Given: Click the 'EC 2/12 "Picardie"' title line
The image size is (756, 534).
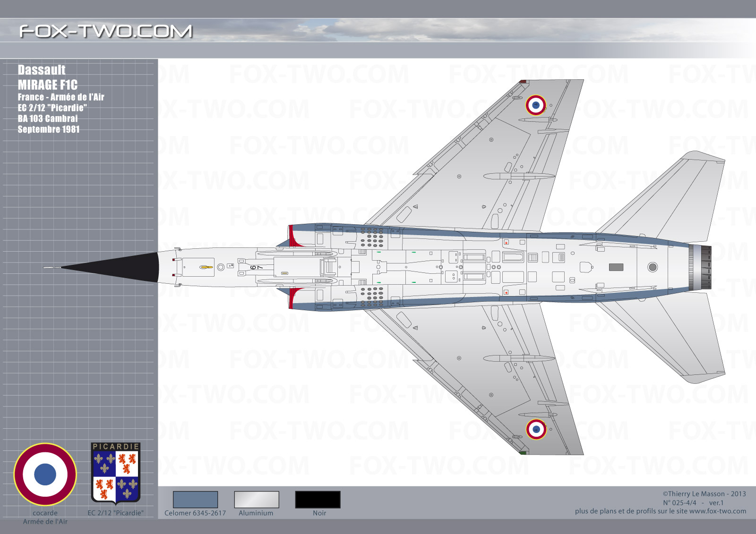Looking at the screenshot, I should [52, 108].
